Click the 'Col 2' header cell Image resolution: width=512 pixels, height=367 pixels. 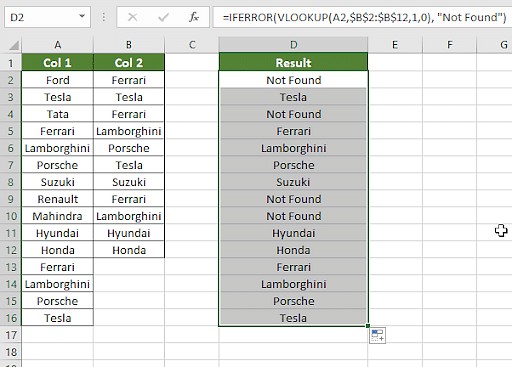point(129,63)
